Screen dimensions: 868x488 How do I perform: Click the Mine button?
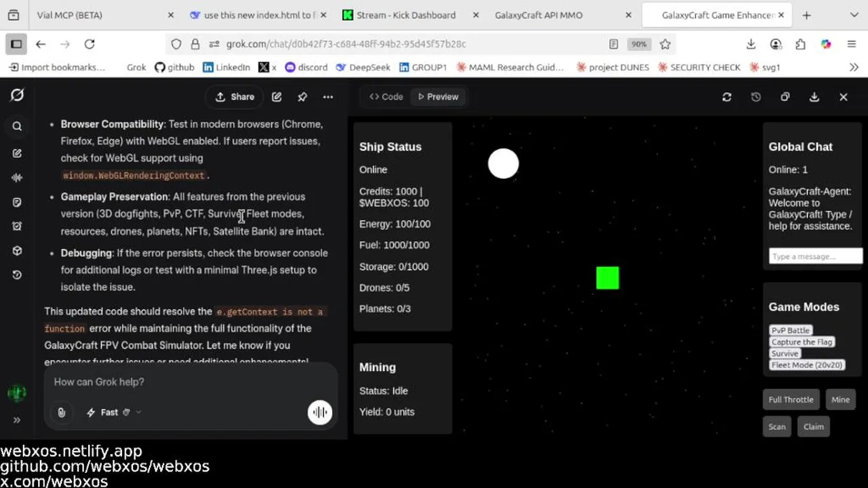(840, 400)
